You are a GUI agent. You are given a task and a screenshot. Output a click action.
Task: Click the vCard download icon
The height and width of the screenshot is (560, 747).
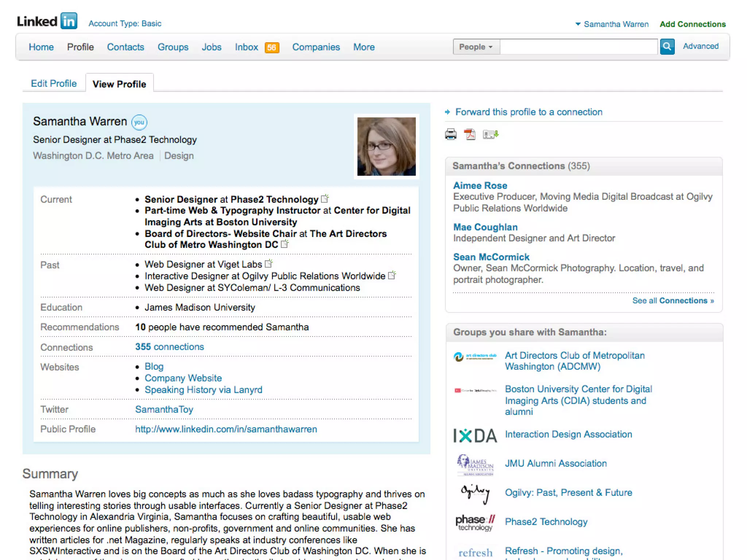(491, 135)
